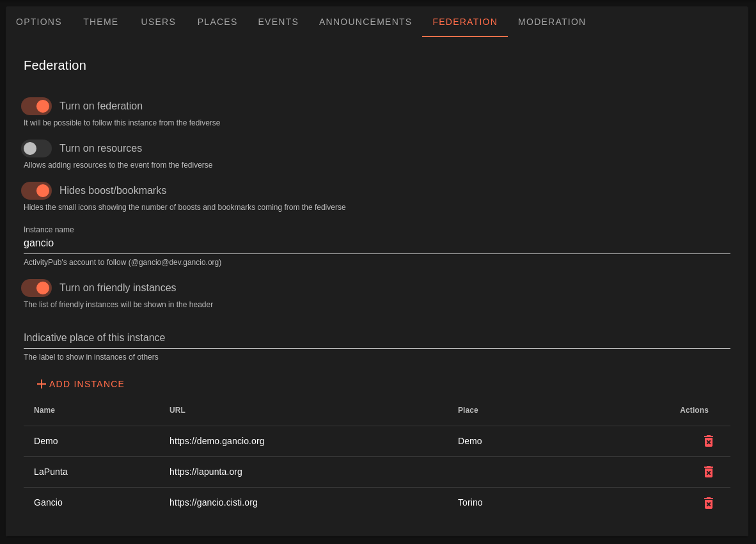Go to the Users tab

(158, 22)
